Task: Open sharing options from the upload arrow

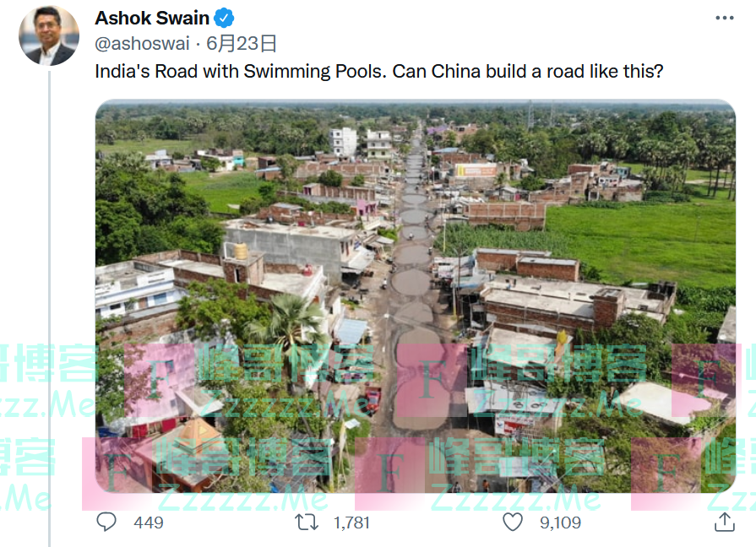Action: point(725,522)
